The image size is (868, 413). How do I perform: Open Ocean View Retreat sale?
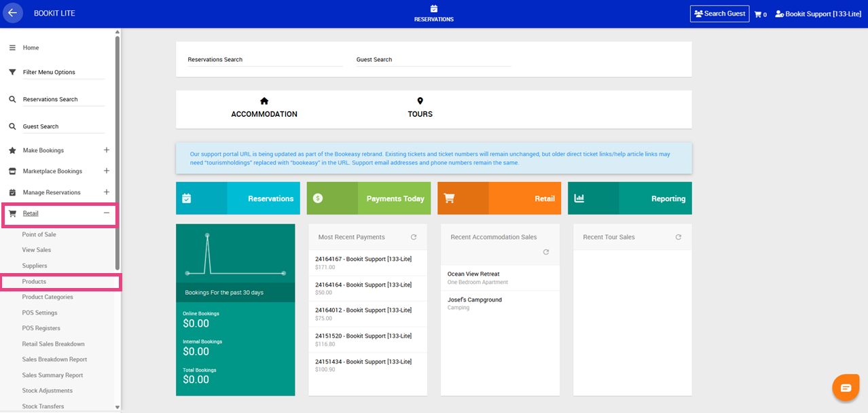[500, 278]
